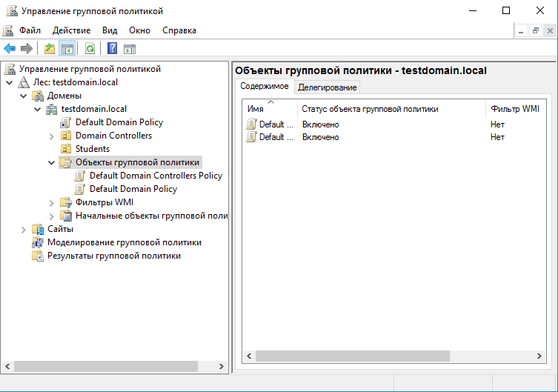558x392 pixels.
Task: Expand the Domain Controllers node
Action: (51, 136)
